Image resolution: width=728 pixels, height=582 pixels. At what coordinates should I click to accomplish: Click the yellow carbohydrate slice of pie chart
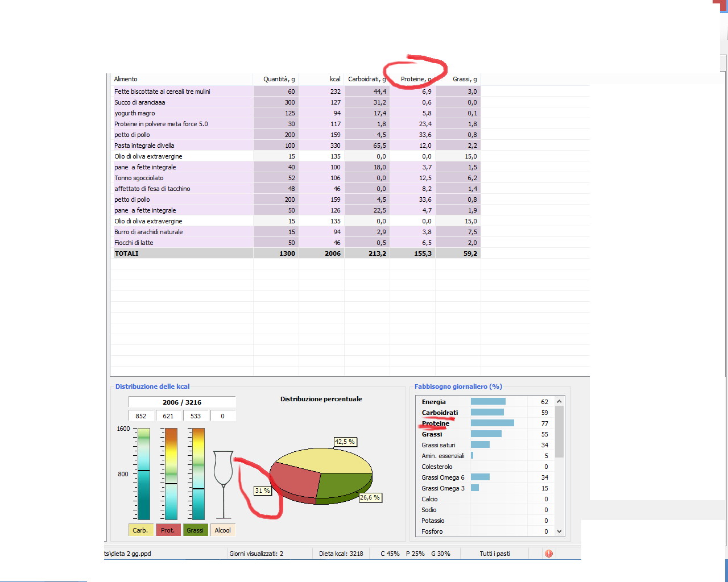click(324, 459)
